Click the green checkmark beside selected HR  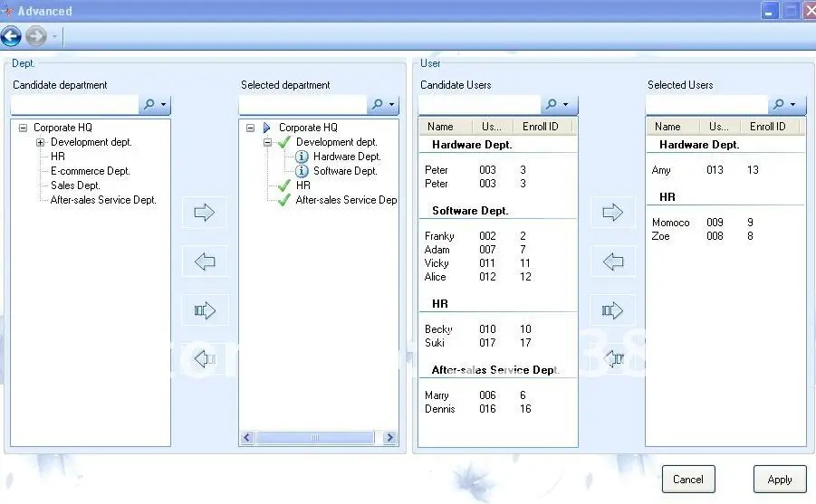pyautogui.click(x=284, y=185)
